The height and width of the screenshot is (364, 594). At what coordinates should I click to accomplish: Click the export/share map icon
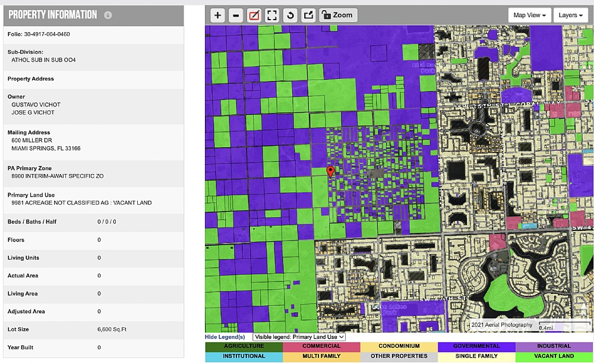tap(308, 15)
